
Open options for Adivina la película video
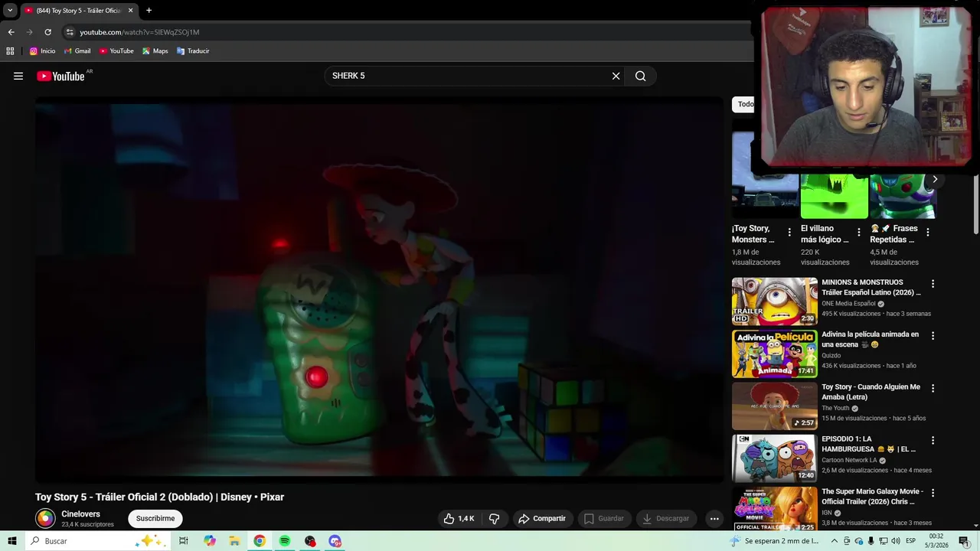pyautogui.click(x=933, y=336)
